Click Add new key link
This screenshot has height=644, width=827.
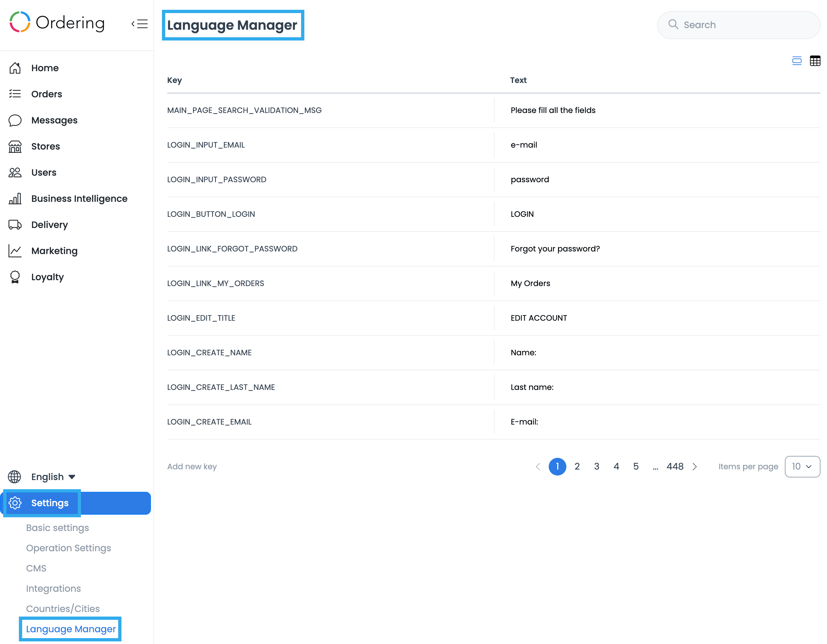click(x=192, y=467)
